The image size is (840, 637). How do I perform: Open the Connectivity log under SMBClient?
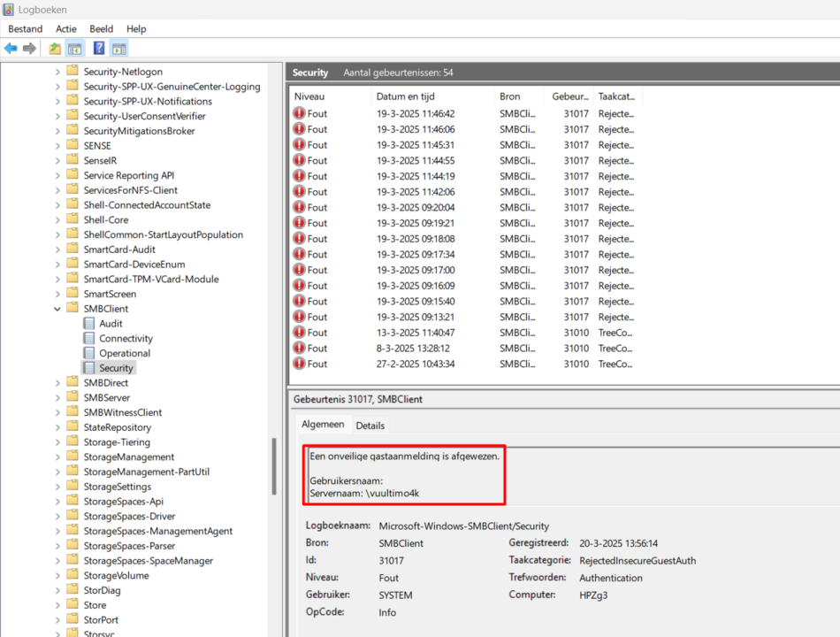coord(126,339)
